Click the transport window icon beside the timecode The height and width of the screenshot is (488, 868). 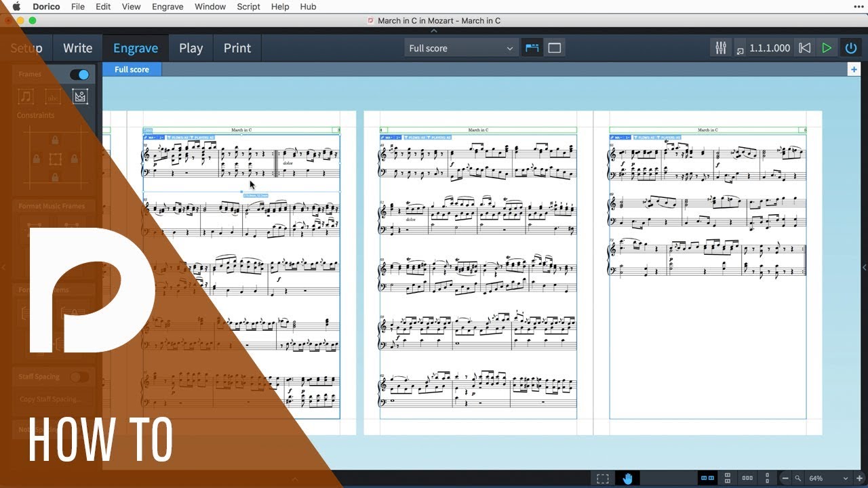point(740,50)
